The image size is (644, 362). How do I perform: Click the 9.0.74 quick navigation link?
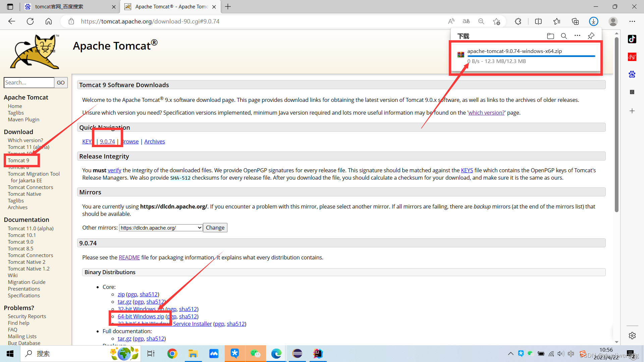pyautogui.click(x=107, y=141)
